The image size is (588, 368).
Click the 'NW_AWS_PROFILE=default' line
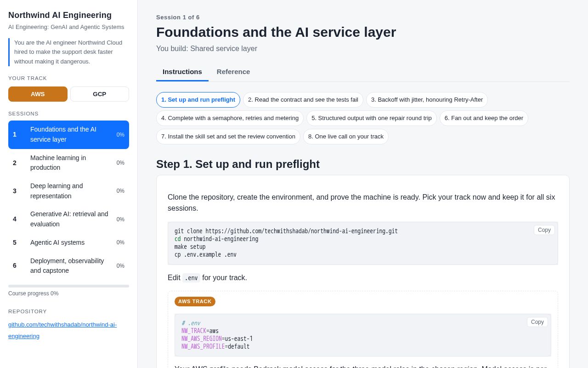tap(215, 347)
